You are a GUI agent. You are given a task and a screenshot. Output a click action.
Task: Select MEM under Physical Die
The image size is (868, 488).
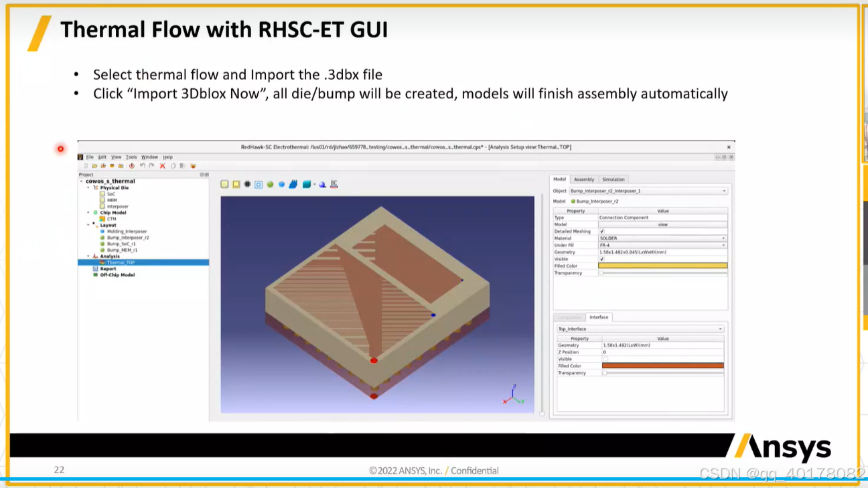112,200
